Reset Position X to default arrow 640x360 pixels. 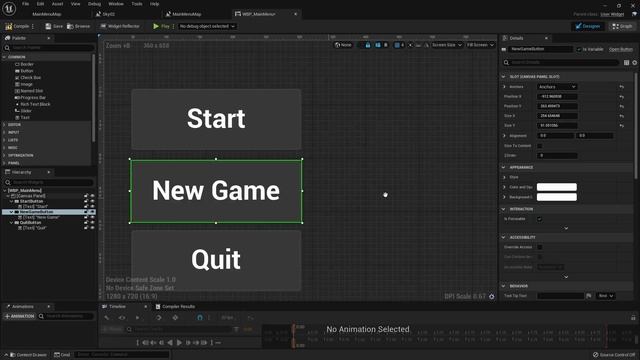coord(621,97)
